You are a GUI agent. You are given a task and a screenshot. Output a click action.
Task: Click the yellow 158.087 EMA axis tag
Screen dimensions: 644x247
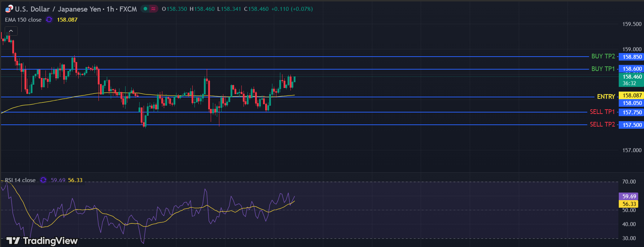tap(632, 96)
